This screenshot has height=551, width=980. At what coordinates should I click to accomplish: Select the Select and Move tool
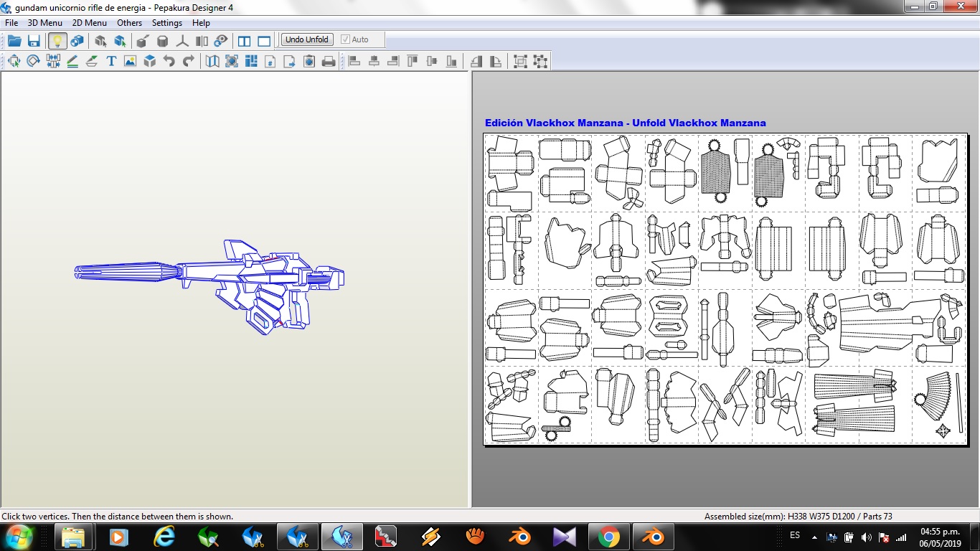click(x=14, y=62)
